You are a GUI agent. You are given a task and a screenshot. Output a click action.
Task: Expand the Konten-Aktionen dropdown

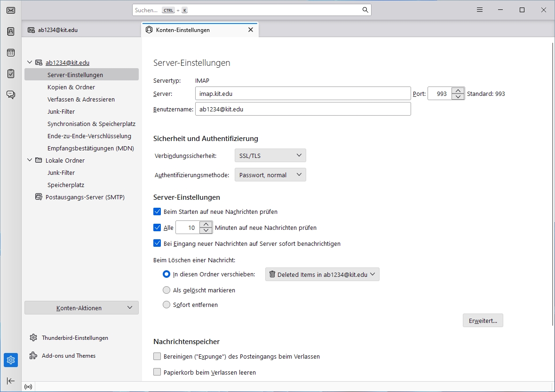pyautogui.click(x=81, y=308)
